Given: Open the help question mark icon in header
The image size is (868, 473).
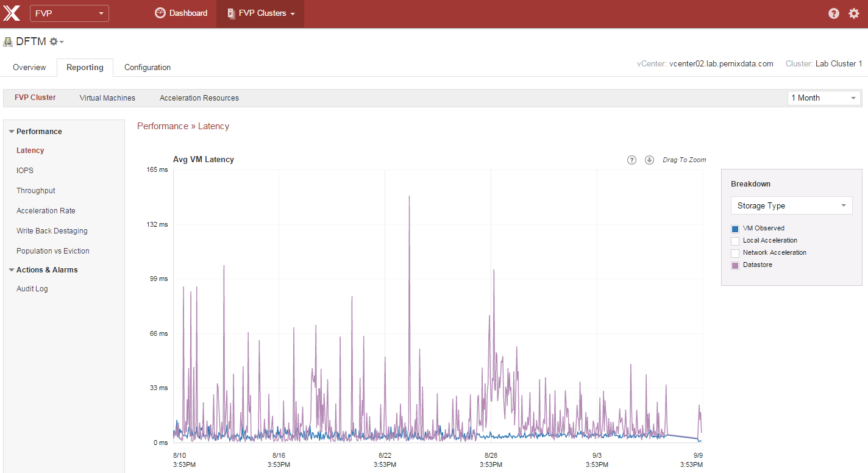Looking at the screenshot, I should (x=834, y=13).
